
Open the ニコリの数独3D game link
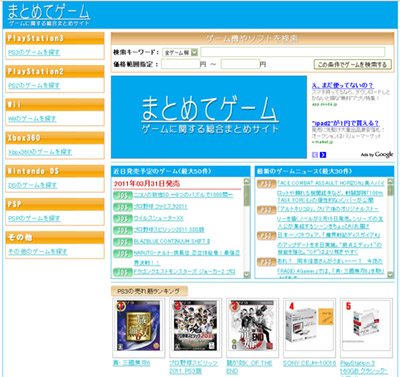183,195
